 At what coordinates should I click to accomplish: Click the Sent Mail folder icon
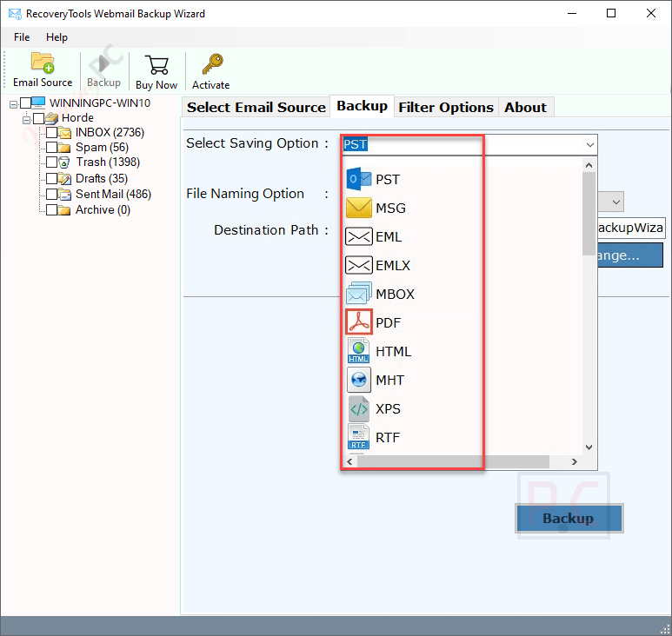tap(64, 195)
